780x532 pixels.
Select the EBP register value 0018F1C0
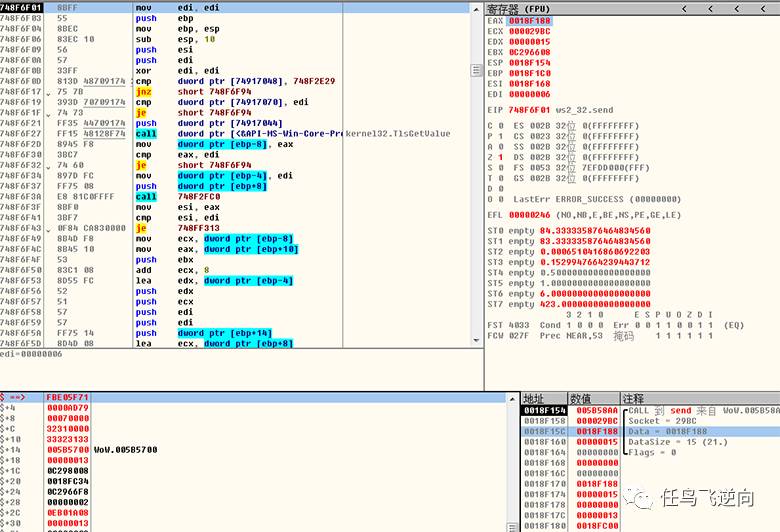click(529, 73)
